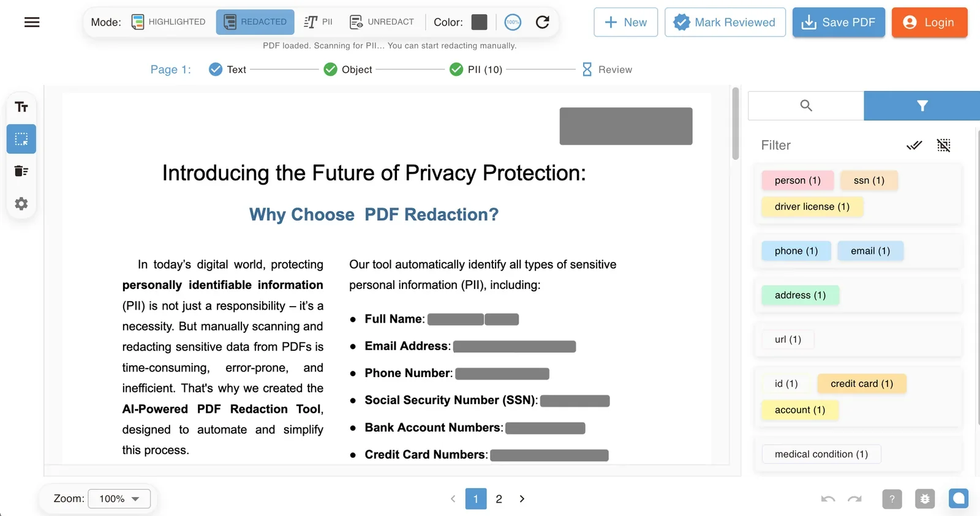
Task: Click the document vertical scrollbar
Action: 736,124
